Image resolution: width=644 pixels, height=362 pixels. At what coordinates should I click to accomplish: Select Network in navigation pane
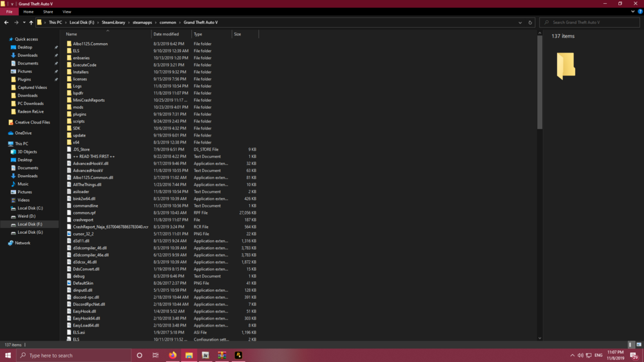(23, 243)
